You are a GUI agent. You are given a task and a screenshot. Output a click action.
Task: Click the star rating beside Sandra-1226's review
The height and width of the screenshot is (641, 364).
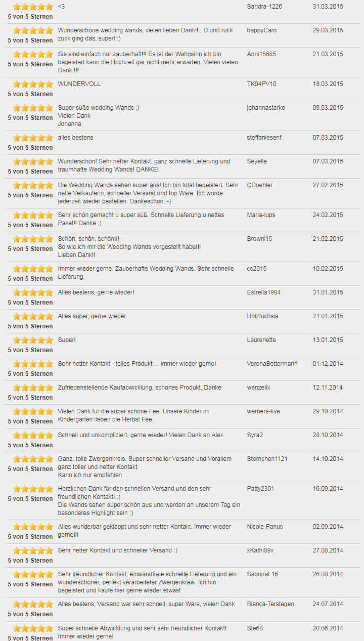(x=33, y=7)
